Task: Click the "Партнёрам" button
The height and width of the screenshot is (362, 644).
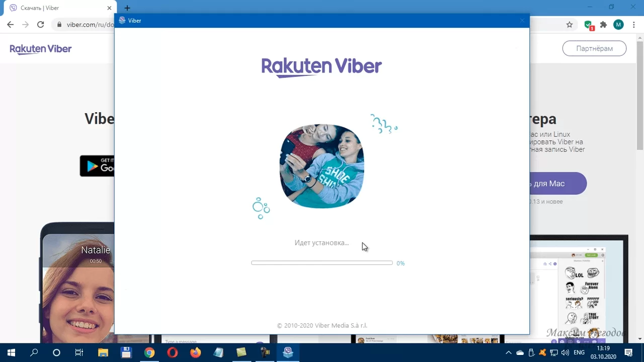Action: (x=594, y=49)
